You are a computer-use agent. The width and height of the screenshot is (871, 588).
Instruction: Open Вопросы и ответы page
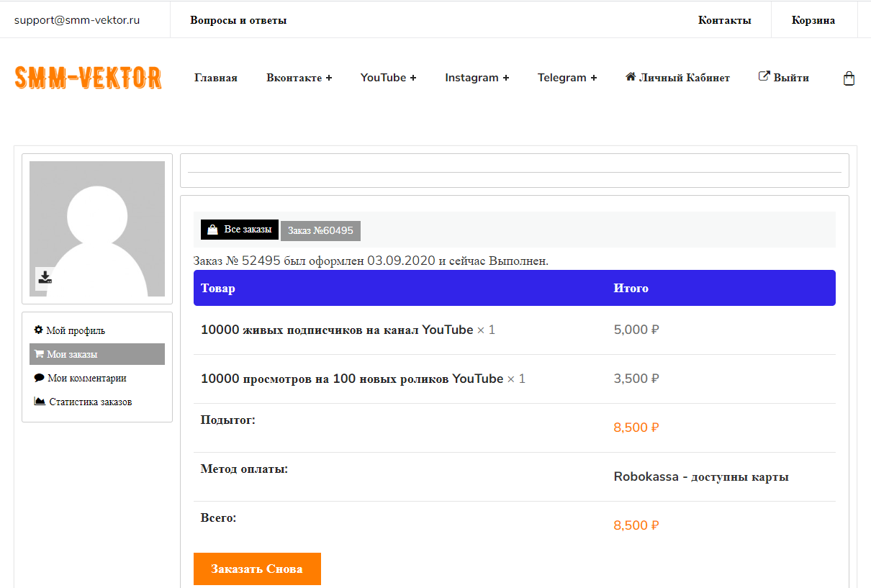tap(238, 20)
